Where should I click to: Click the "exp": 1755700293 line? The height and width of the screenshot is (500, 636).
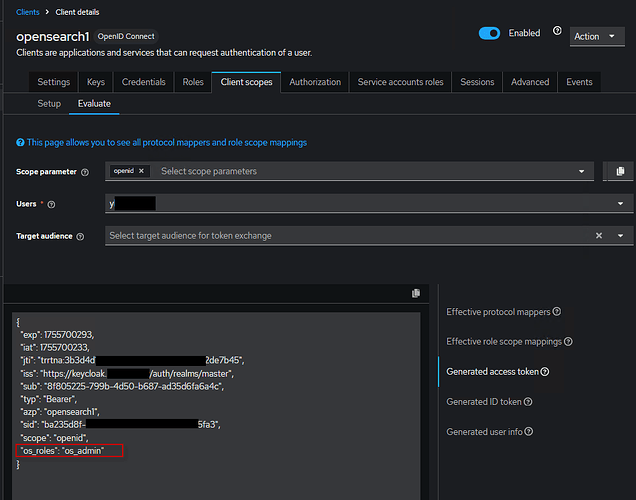pyautogui.click(x=57, y=335)
